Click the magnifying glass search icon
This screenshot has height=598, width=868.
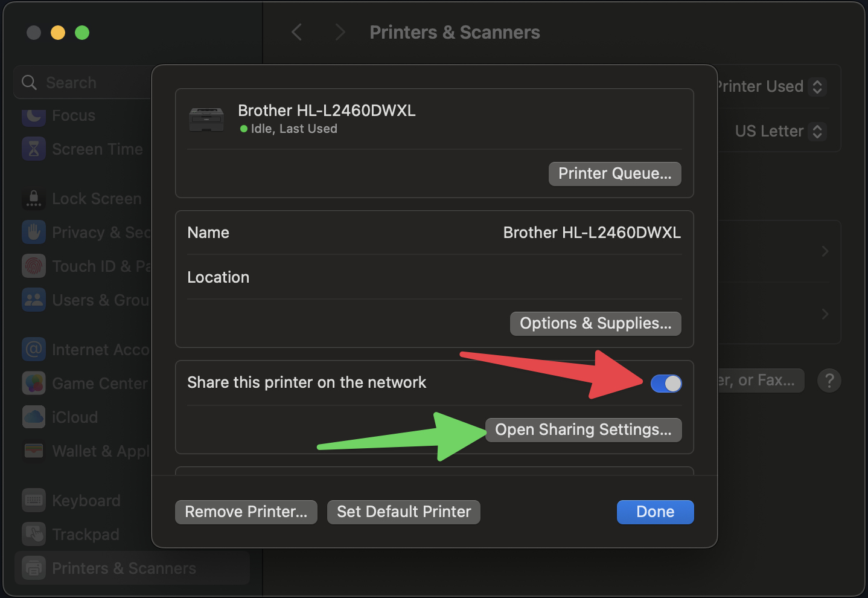[x=30, y=82]
